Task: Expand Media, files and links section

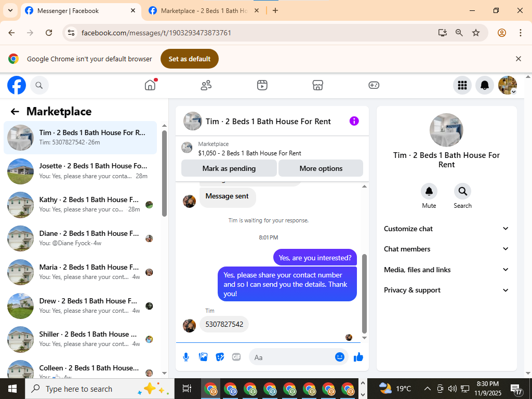Action: [446, 270]
